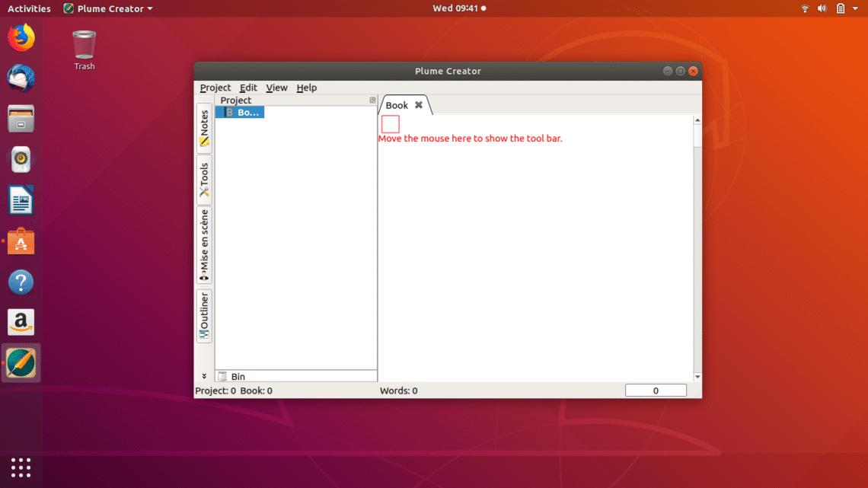The width and height of the screenshot is (868, 488).
Task: Click the word count field showing 0
Action: pos(656,389)
